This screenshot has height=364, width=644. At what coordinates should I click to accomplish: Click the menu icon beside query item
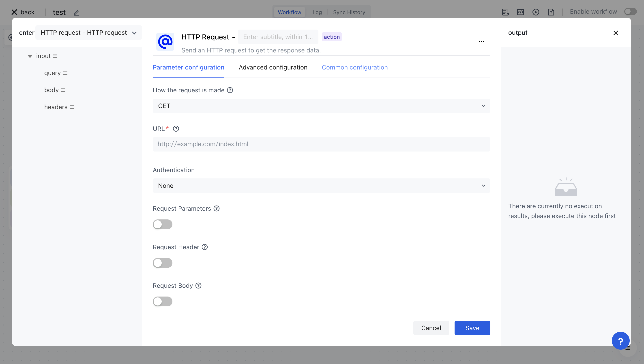pos(66,73)
